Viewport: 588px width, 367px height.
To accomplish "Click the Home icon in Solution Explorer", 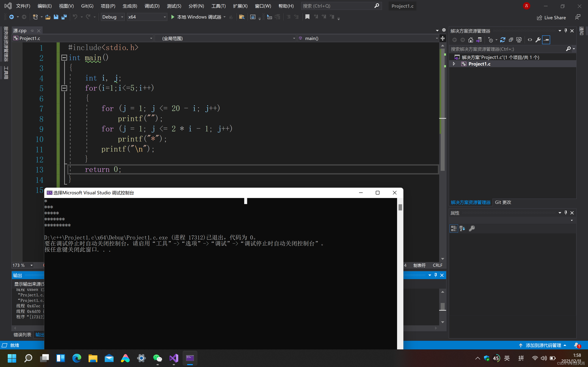I will pyautogui.click(x=471, y=40).
